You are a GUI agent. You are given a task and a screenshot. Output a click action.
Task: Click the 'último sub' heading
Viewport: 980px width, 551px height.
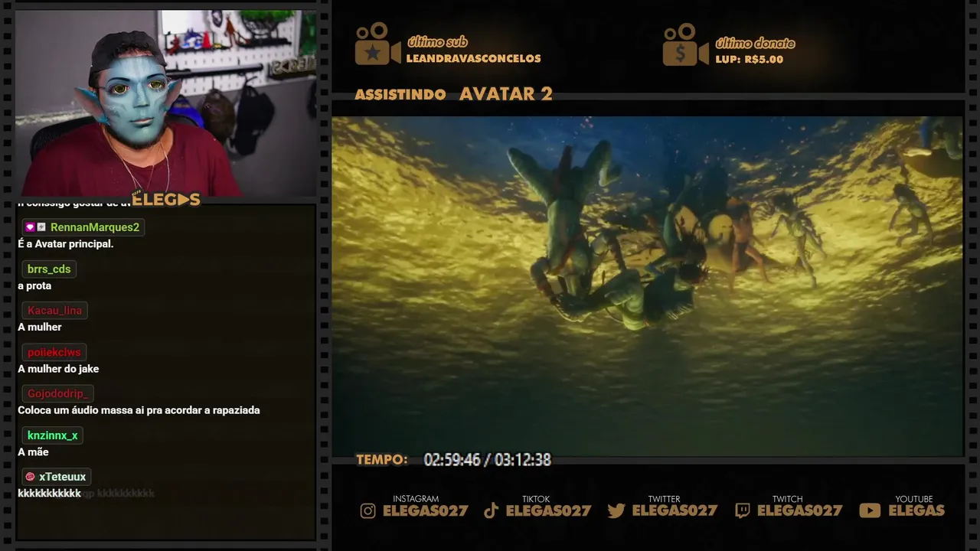coord(437,42)
